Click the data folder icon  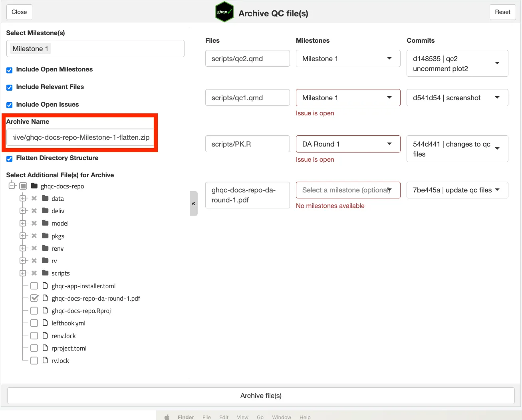[x=45, y=198]
